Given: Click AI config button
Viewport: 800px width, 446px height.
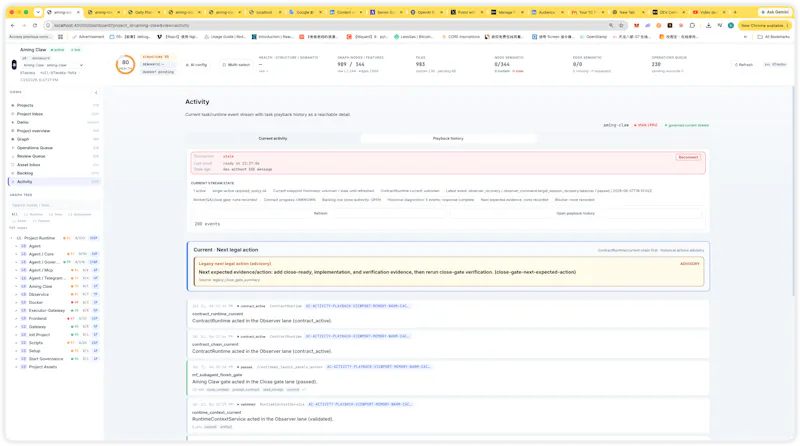Looking at the screenshot, I should point(196,65).
